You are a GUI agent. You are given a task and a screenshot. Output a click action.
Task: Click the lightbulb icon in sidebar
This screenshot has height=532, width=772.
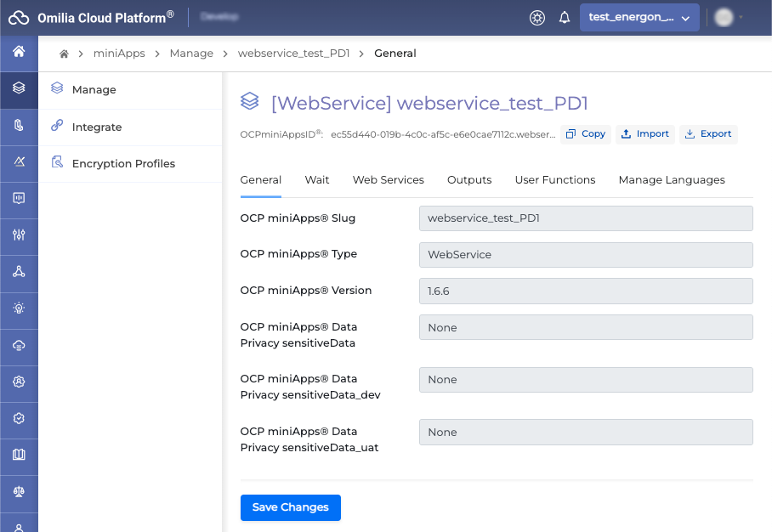19,308
